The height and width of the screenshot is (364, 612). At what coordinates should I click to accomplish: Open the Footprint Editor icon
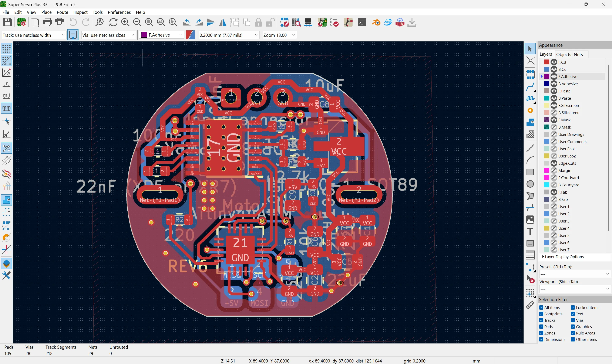[284, 22]
